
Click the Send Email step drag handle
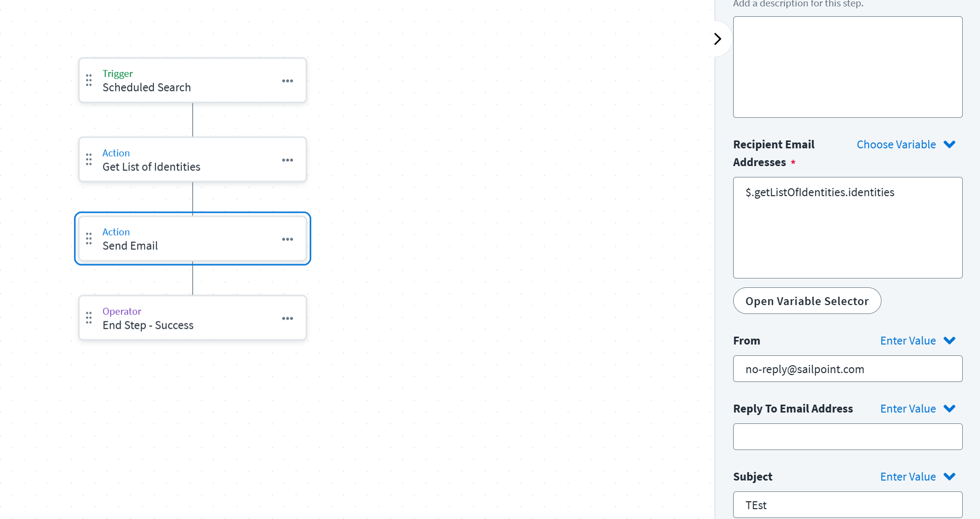89,239
